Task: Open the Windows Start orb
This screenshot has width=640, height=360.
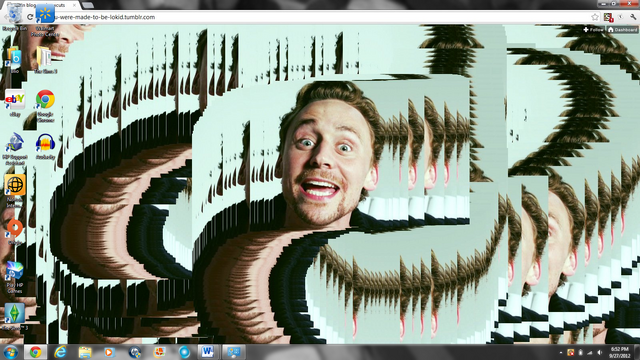Action: click(x=10, y=352)
